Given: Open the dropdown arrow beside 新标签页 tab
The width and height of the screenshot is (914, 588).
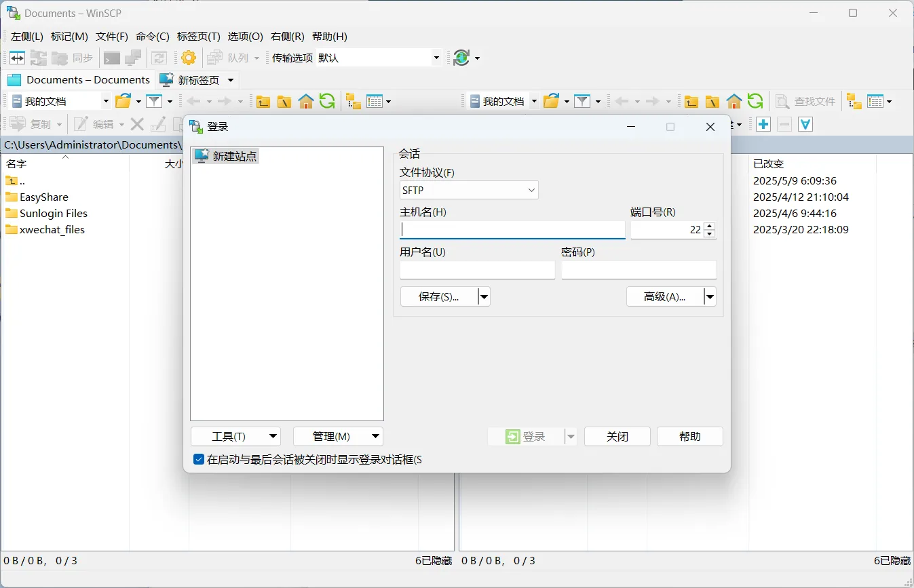Looking at the screenshot, I should coord(231,80).
